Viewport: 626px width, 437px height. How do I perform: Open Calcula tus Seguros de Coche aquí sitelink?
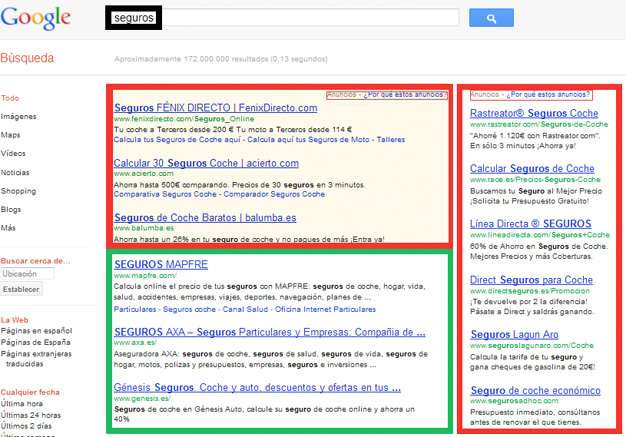click(x=177, y=139)
